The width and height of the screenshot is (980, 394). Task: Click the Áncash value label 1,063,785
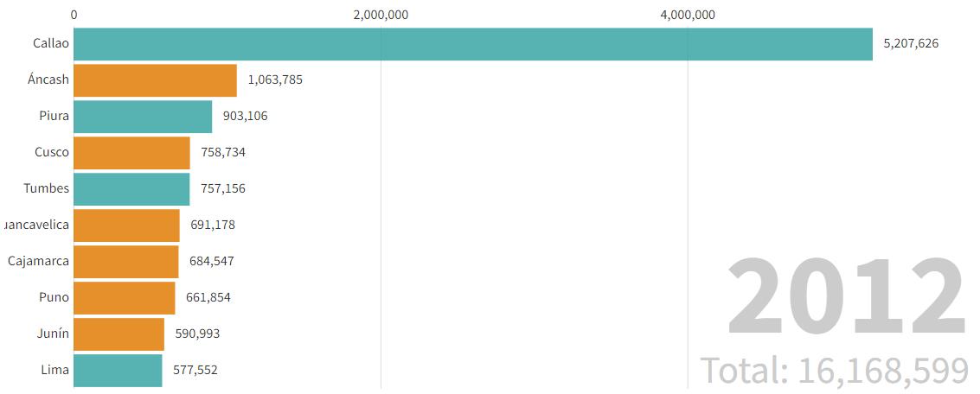[x=276, y=80]
